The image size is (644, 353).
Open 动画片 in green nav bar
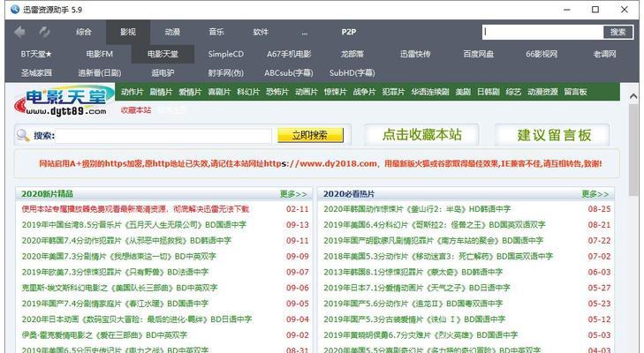pos(307,92)
